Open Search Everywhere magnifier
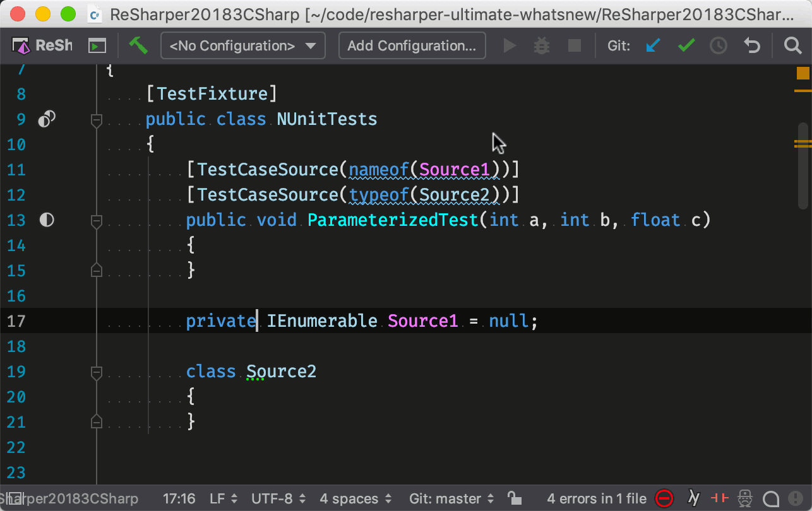Viewport: 812px width, 511px height. pos(792,45)
